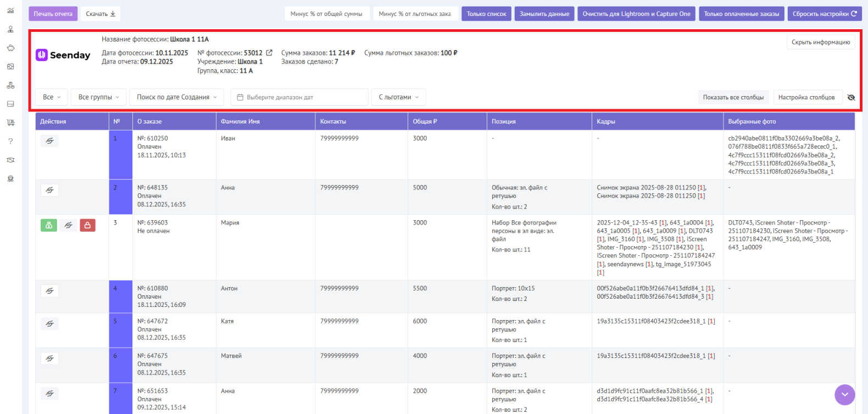Open the question mark help icon
The width and height of the screenshot is (868, 414).
[10, 141]
